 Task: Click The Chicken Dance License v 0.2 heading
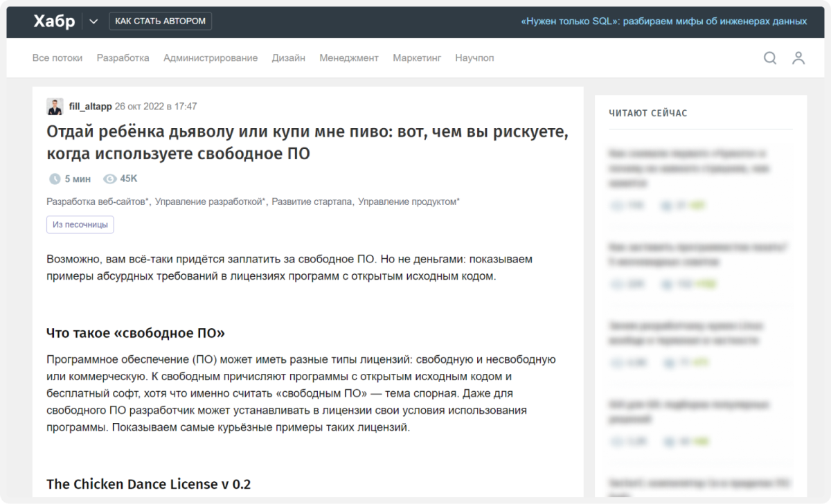pyautogui.click(x=148, y=484)
